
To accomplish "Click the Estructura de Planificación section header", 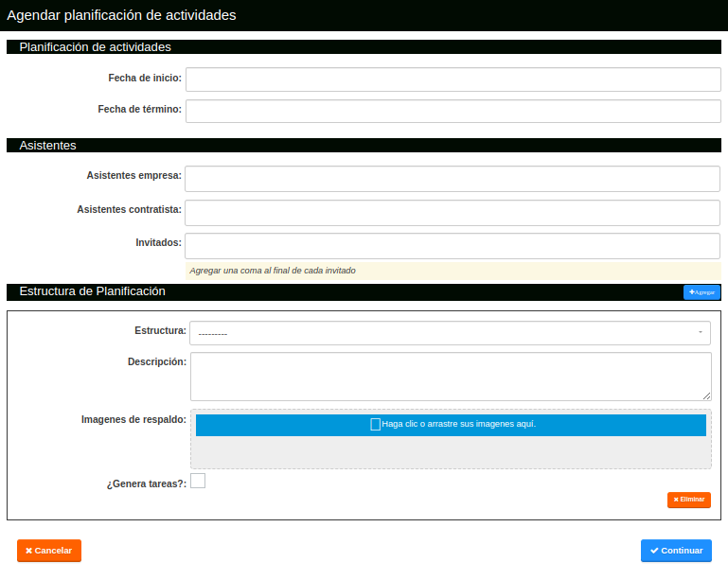I will click(93, 291).
